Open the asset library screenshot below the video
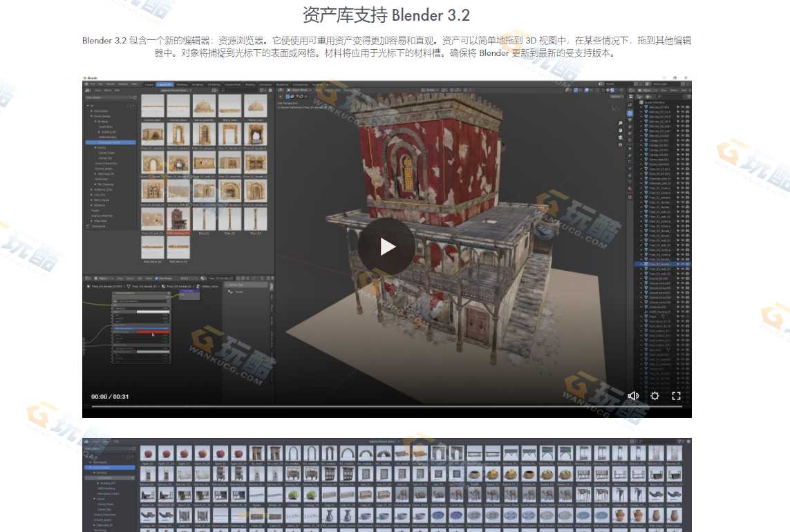 point(386,484)
